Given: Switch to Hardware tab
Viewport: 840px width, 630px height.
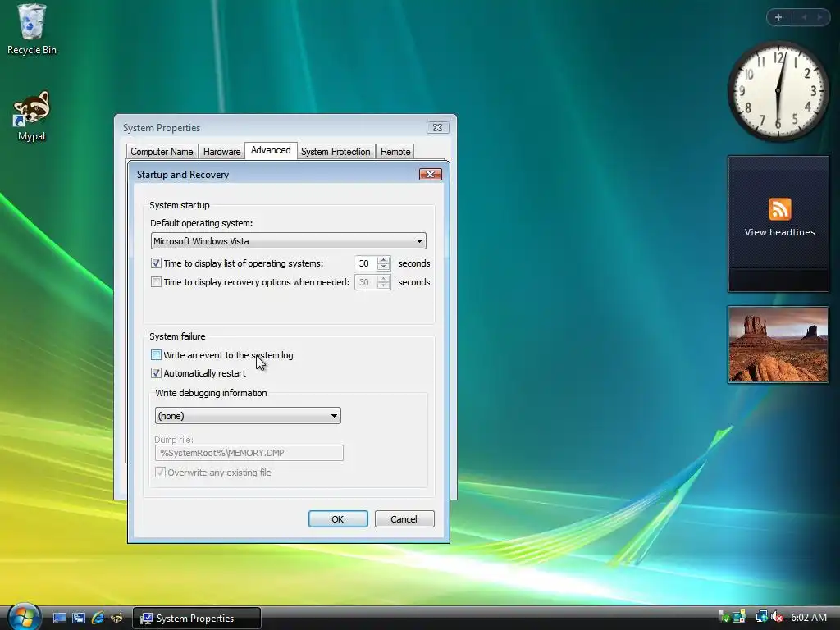Looking at the screenshot, I should coord(221,152).
